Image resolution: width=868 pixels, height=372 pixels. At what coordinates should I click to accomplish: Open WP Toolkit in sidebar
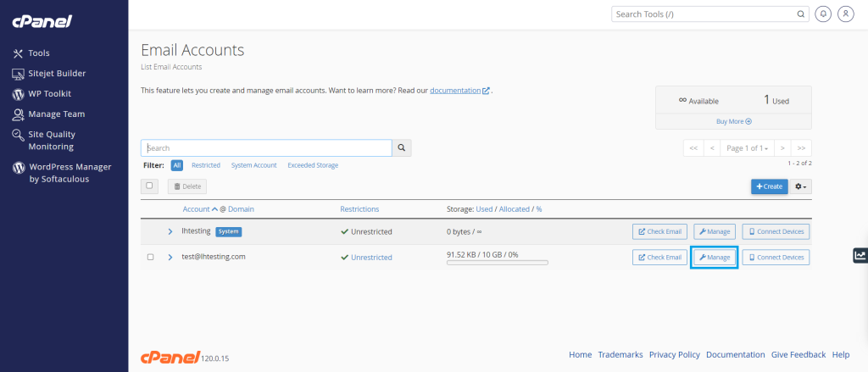coord(49,94)
